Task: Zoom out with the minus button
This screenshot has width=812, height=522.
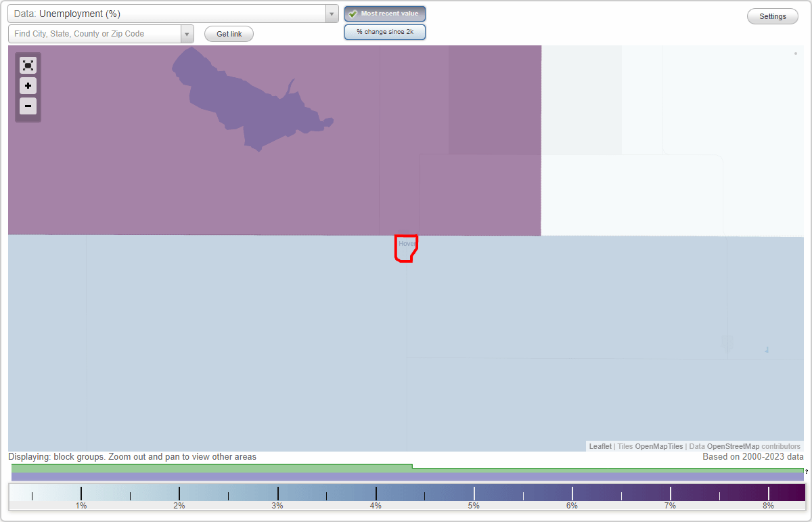Action: tap(28, 106)
